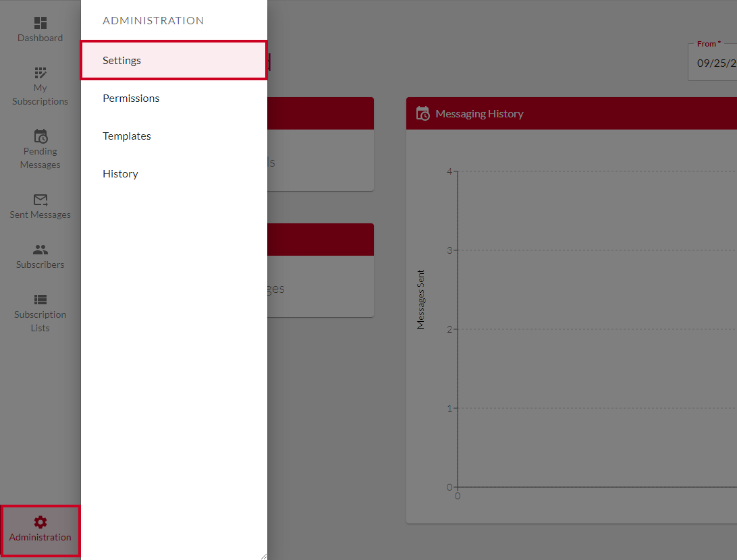The image size is (737, 560).
Task: Click the From date input field
Action: (x=713, y=63)
